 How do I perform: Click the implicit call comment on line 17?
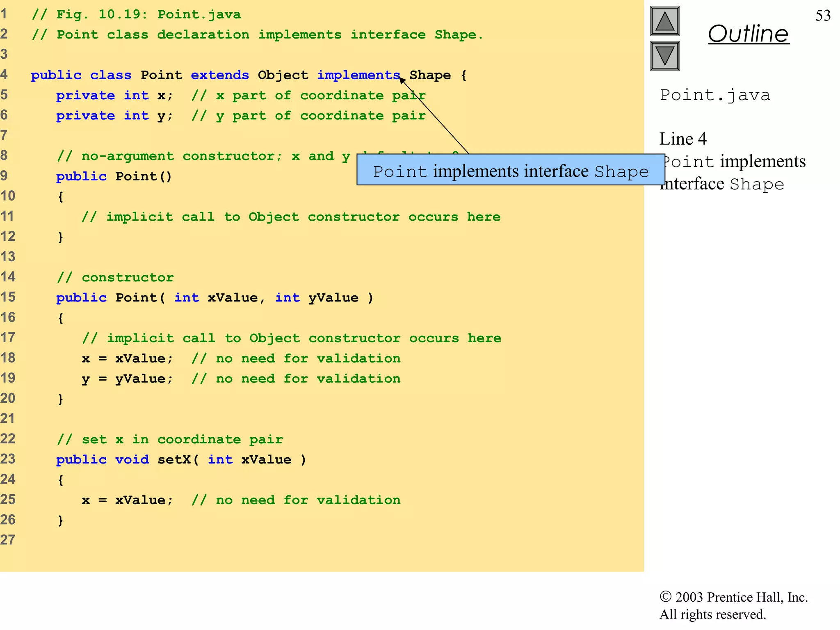point(292,338)
